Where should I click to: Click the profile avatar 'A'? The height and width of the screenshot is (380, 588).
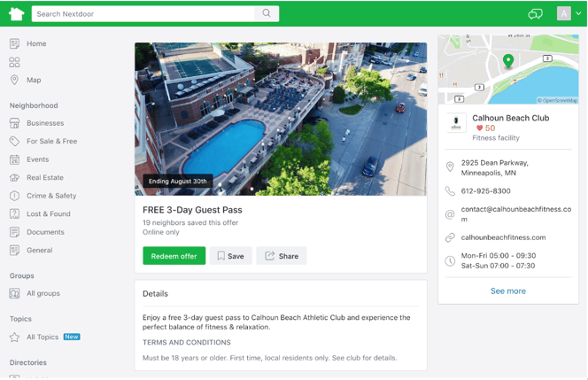pos(563,13)
